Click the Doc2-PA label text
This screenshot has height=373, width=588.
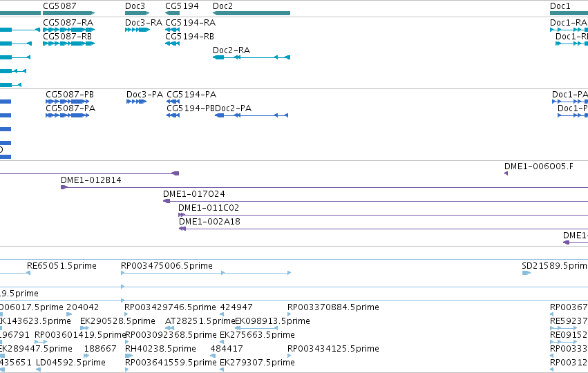tap(234, 108)
